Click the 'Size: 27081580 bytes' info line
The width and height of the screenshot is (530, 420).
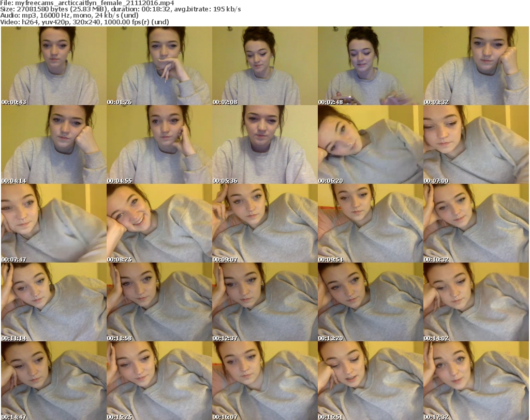pos(121,9)
